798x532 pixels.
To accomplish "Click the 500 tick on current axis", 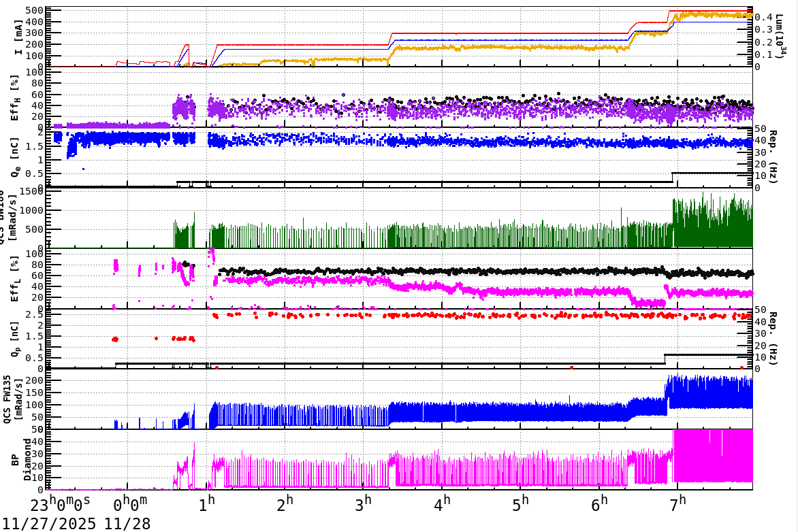I will pyautogui.click(x=34, y=11).
